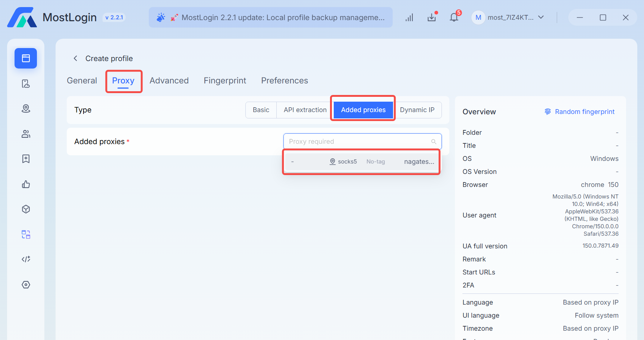This screenshot has width=644, height=340.
Task: Select the API extraction proxy type
Action: point(305,110)
